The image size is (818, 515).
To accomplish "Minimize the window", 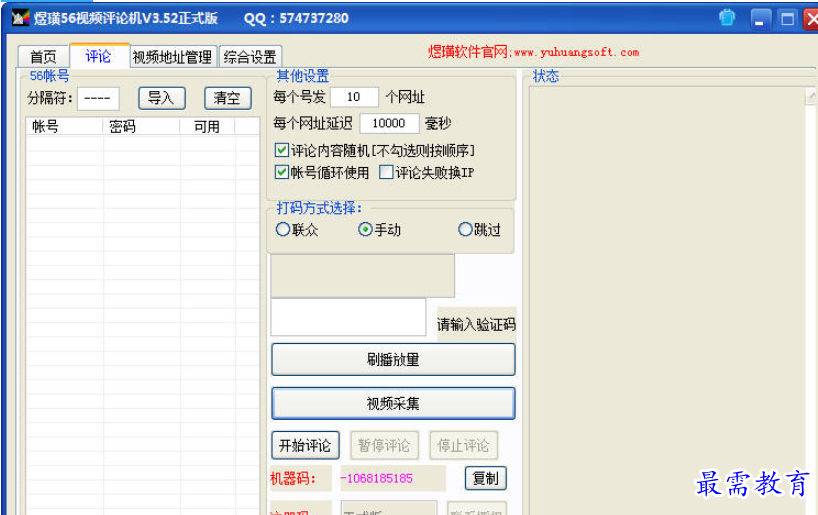I will coord(761,19).
